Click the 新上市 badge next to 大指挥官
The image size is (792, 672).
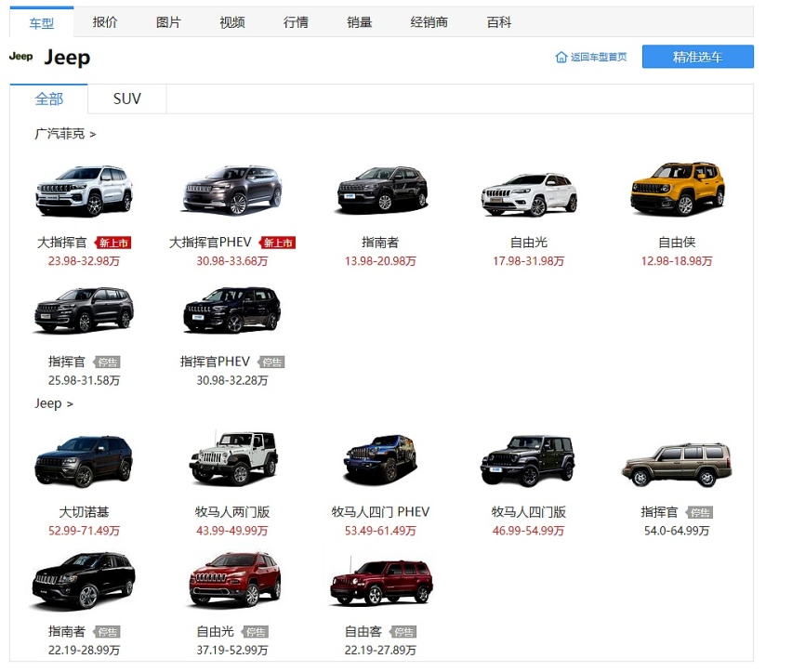tap(113, 243)
